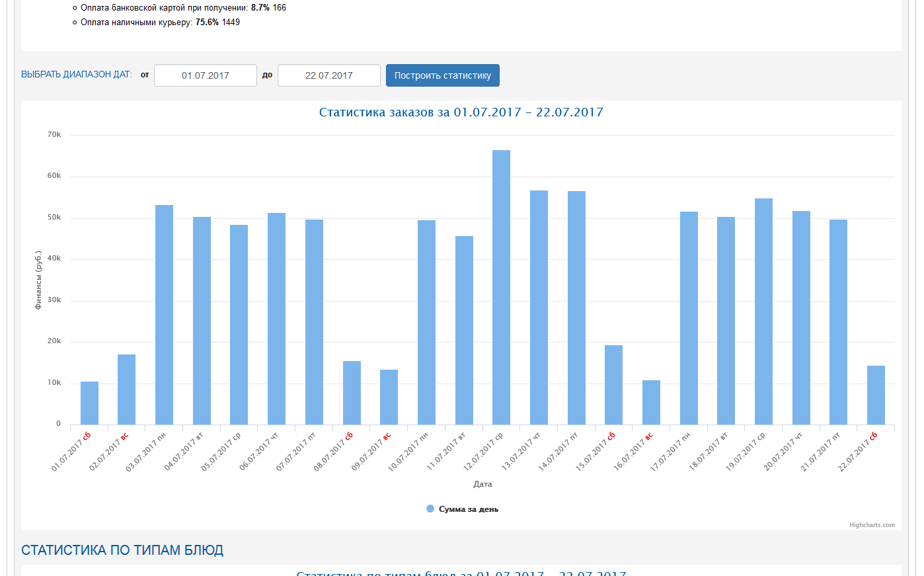Viewport: 924px width, 576px height.
Task: Click the Оплата наличными курьеру line
Action: [161, 22]
